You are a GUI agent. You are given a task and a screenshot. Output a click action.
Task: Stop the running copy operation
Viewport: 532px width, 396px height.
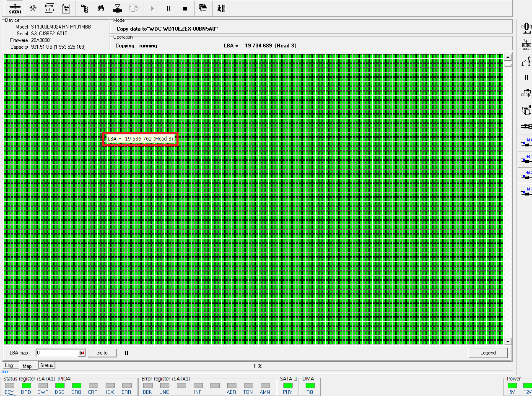point(185,8)
